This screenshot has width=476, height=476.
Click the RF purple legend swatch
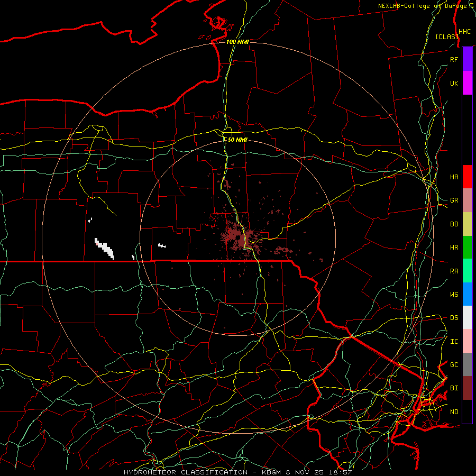[x=467, y=59]
